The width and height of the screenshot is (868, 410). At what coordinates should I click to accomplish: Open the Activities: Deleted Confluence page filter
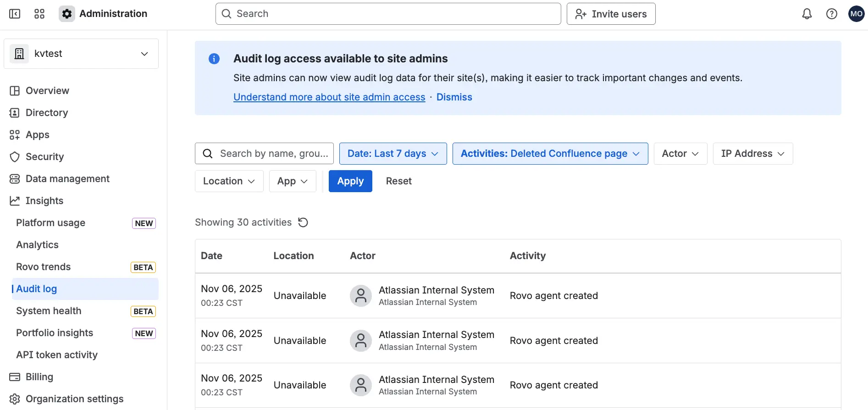tap(550, 154)
